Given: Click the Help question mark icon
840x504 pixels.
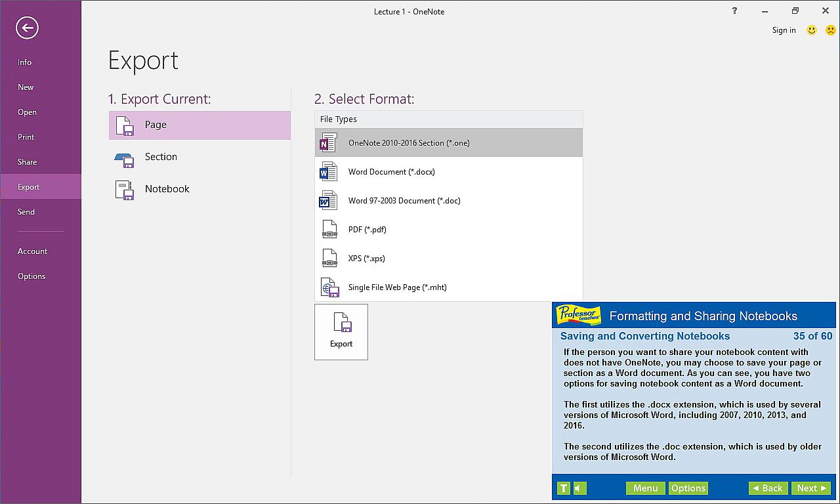Looking at the screenshot, I should pyautogui.click(x=734, y=11).
